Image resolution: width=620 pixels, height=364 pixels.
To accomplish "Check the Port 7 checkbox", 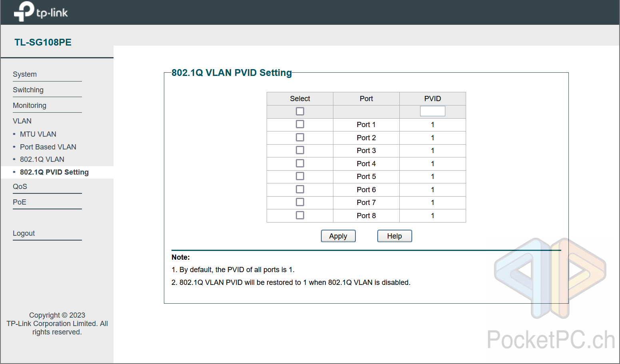I will tap(300, 202).
